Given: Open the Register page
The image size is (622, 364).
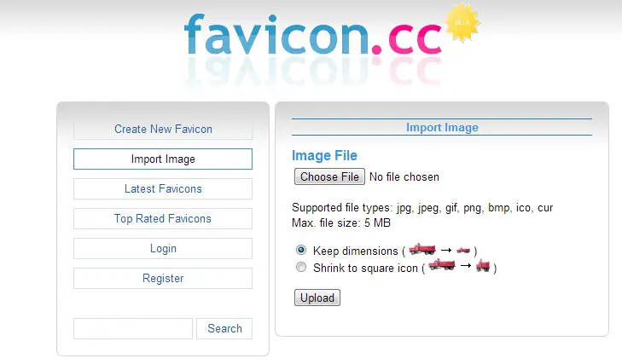Looking at the screenshot, I should [163, 279].
